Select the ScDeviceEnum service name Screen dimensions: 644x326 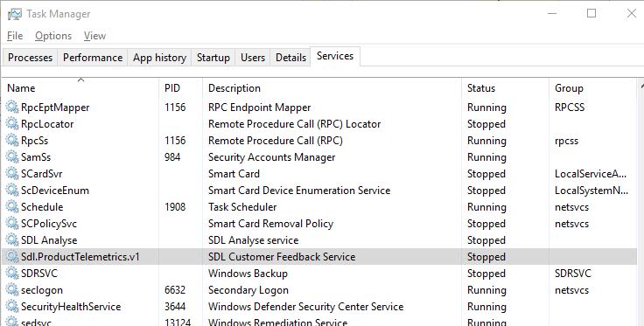pyautogui.click(x=54, y=191)
